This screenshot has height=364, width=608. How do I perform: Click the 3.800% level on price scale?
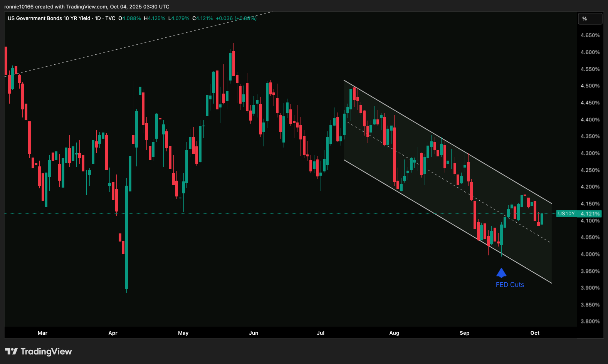tap(590, 321)
